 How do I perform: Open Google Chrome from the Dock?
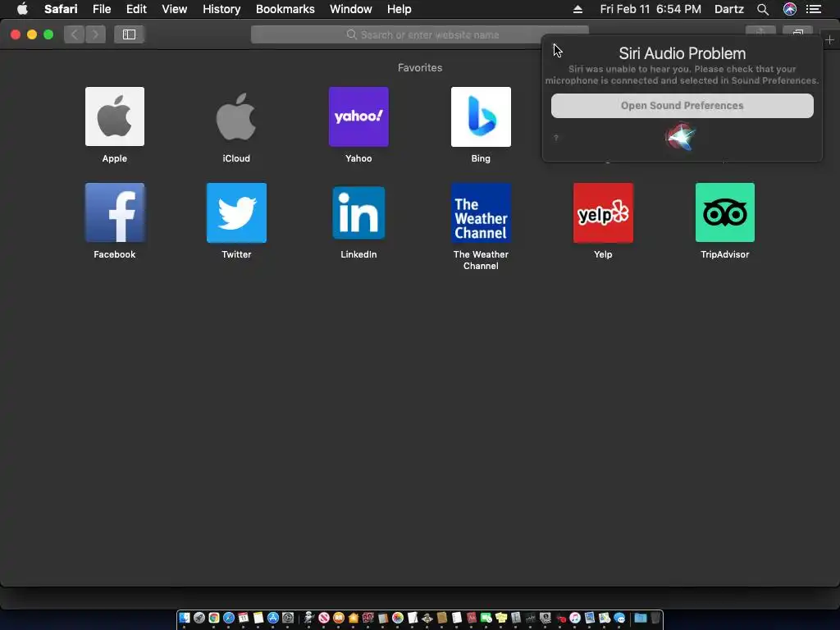[x=214, y=618]
